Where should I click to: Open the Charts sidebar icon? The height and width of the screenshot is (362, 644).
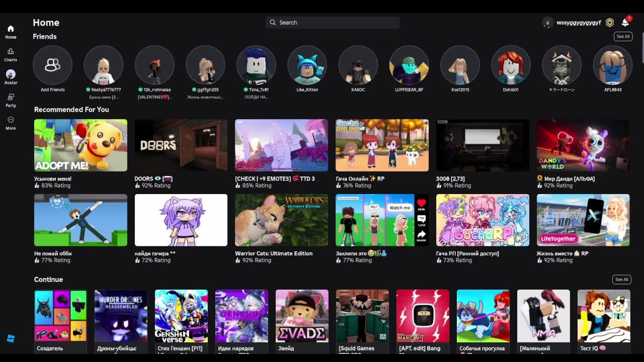[11, 51]
